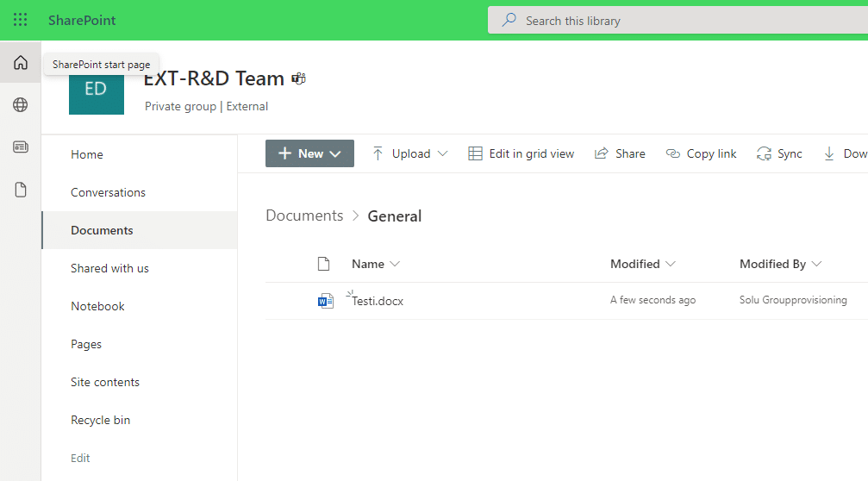Open the news feed icon

click(x=21, y=147)
